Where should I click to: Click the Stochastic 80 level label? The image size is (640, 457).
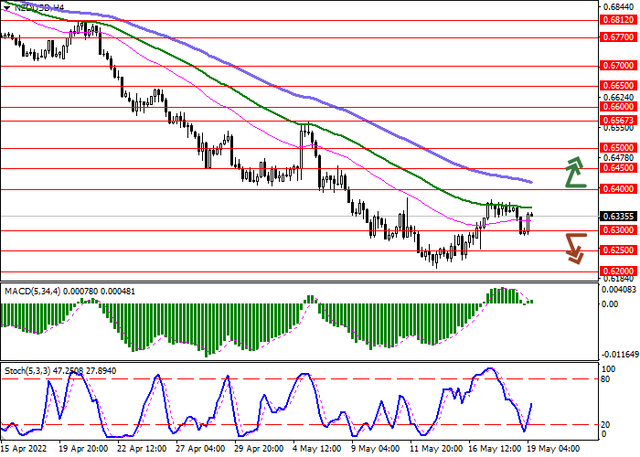pyautogui.click(x=606, y=379)
